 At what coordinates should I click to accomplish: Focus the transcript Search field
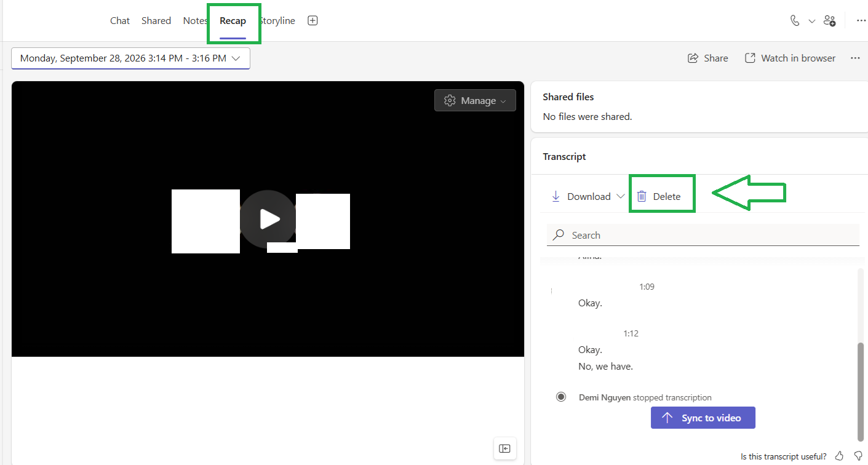(x=703, y=235)
